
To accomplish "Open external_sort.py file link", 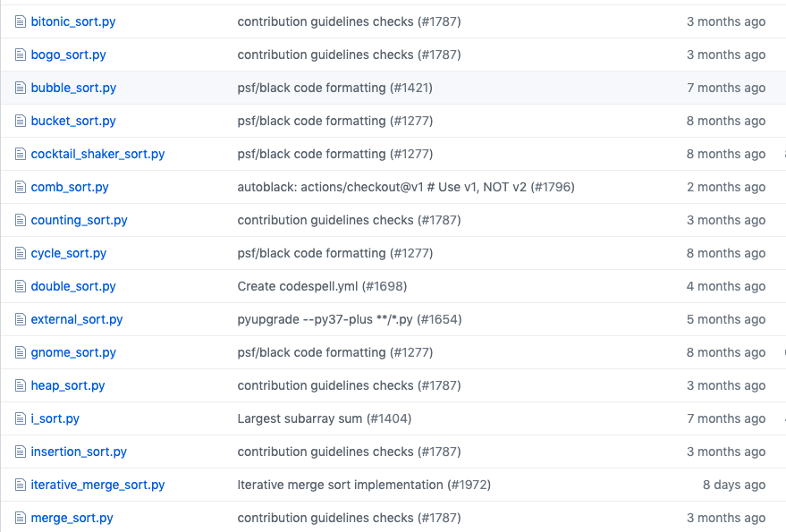I will [77, 319].
